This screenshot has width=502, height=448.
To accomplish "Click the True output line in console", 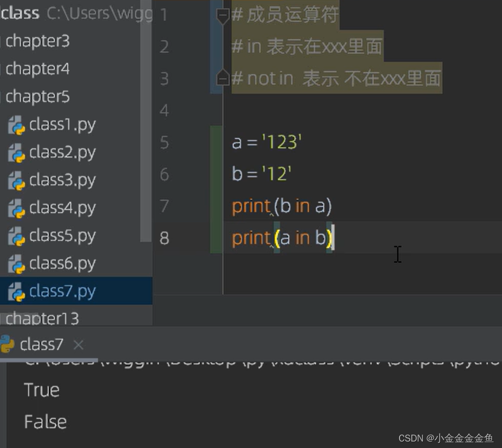I will (x=42, y=390).
